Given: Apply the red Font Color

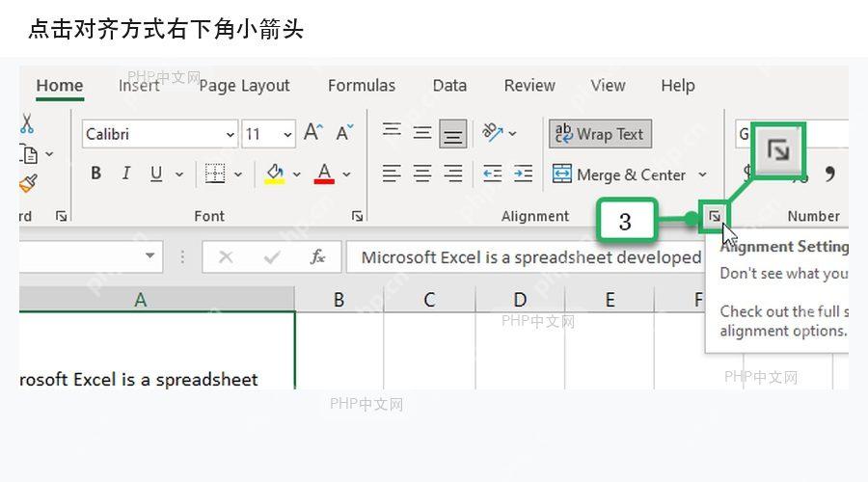Looking at the screenshot, I should tap(324, 174).
